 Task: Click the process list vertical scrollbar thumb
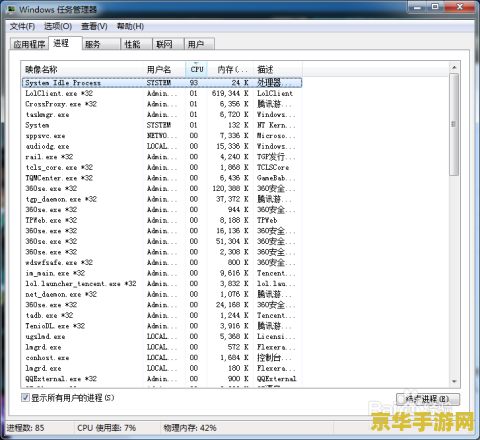click(454, 124)
